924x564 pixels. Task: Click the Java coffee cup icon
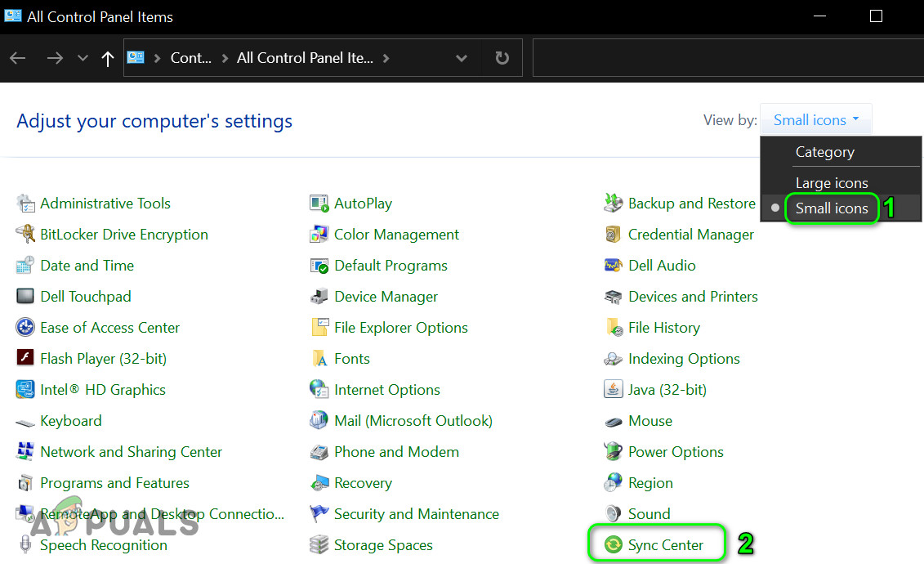coord(614,390)
